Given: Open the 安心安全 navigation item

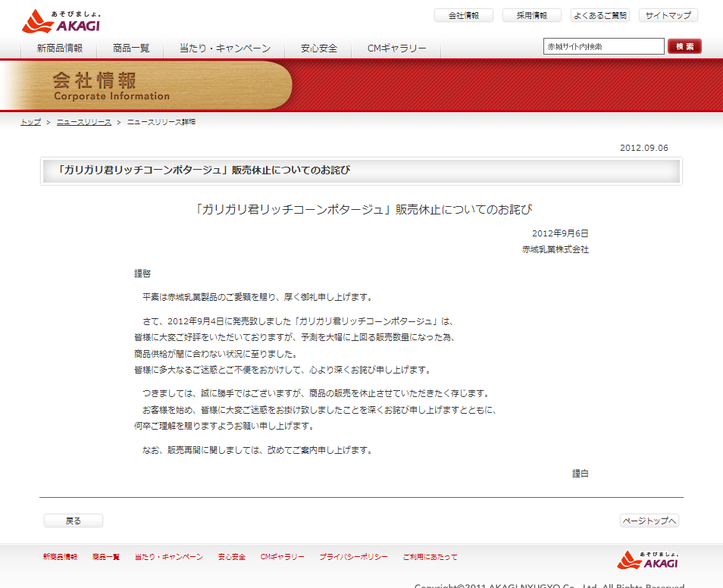Looking at the screenshot, I should tap(319, 48).
